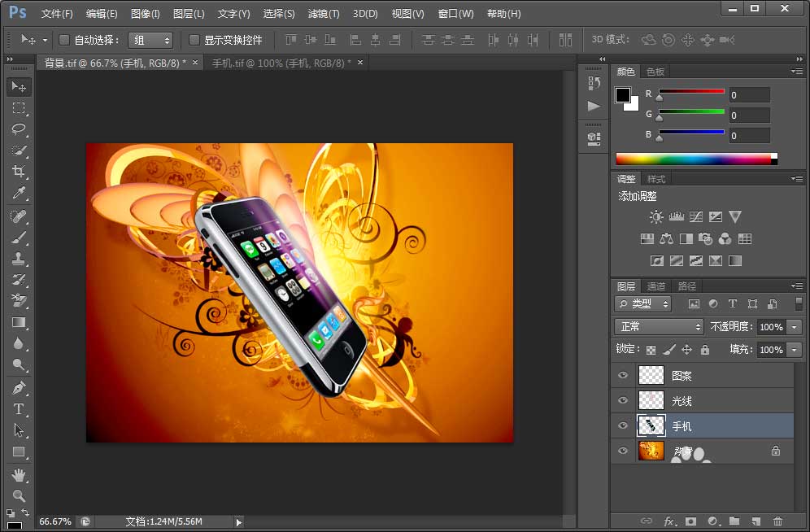
Task: Select the Clone Stamp tool
Action: click(x=20, y=258)
